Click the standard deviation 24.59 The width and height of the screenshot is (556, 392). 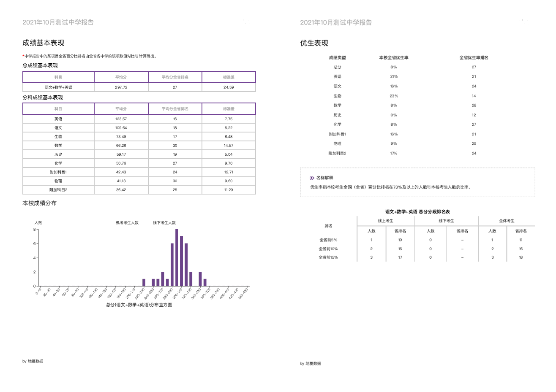pyautogui.click(x=229, y=87)
